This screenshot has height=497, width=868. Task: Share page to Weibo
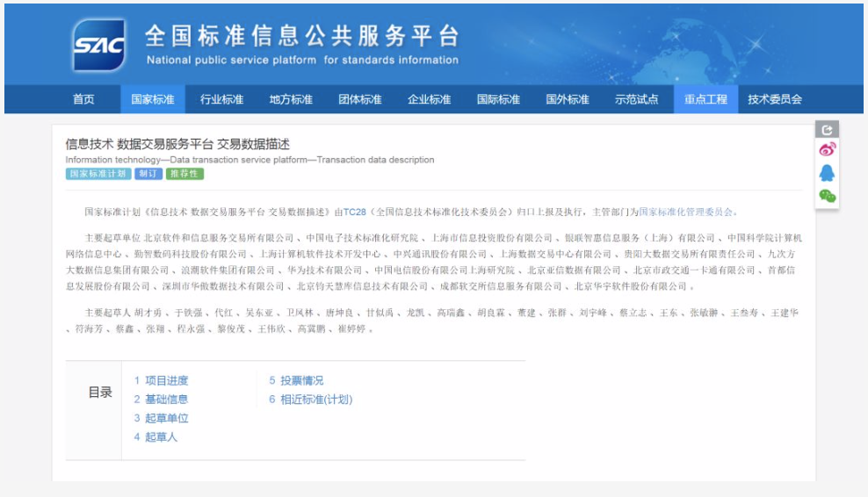[827, 150]
